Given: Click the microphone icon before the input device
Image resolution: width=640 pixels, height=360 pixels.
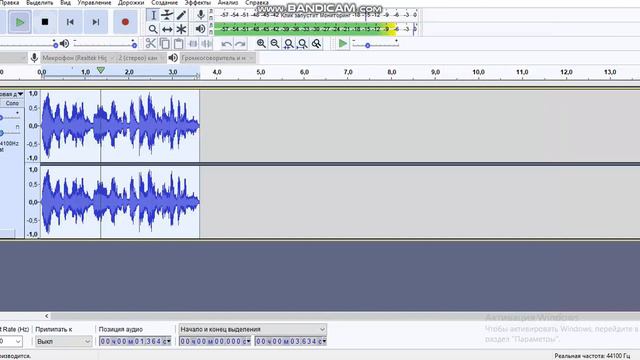Looking at the screenshot, I should click(x=34, y=58).
